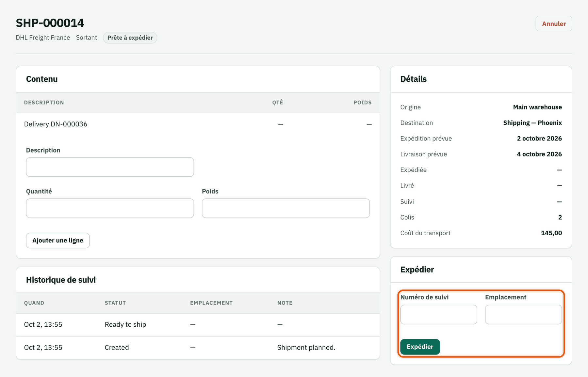Focus the Quantité input field
The height and width of the screenshot is (377, 588).
pos(110,208)
